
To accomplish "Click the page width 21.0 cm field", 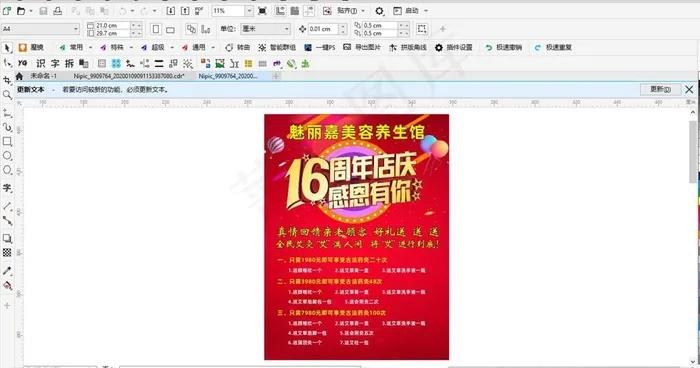I will pyautogui.click(x=113, y=25).
